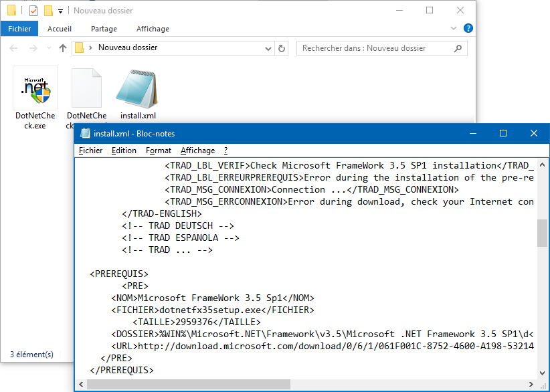Open the Affichage ribbon tab in Explorer
Screen dimensions: 550x392
tap(153, 29)
